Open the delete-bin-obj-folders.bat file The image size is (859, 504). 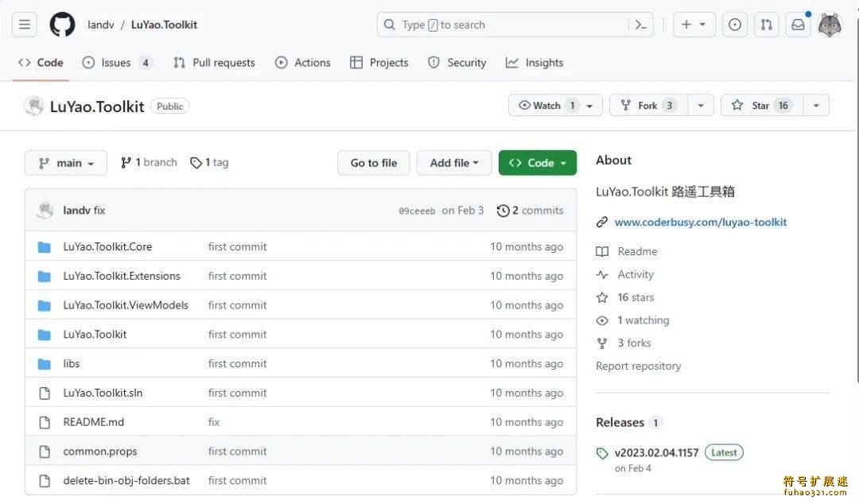pos(126,480)
